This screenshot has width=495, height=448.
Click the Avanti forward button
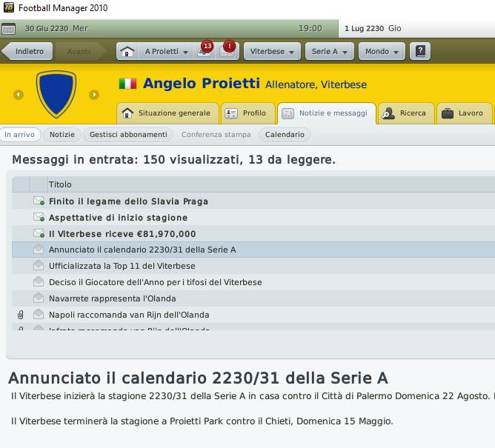pos(79,51)
